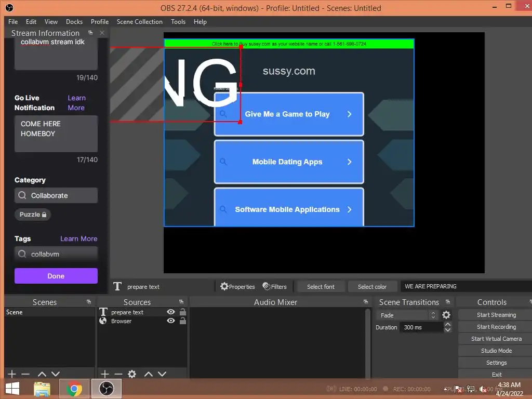Open source Filters button
The width and height of the screenshot is (532, 399).
click(x=274, y=287)
